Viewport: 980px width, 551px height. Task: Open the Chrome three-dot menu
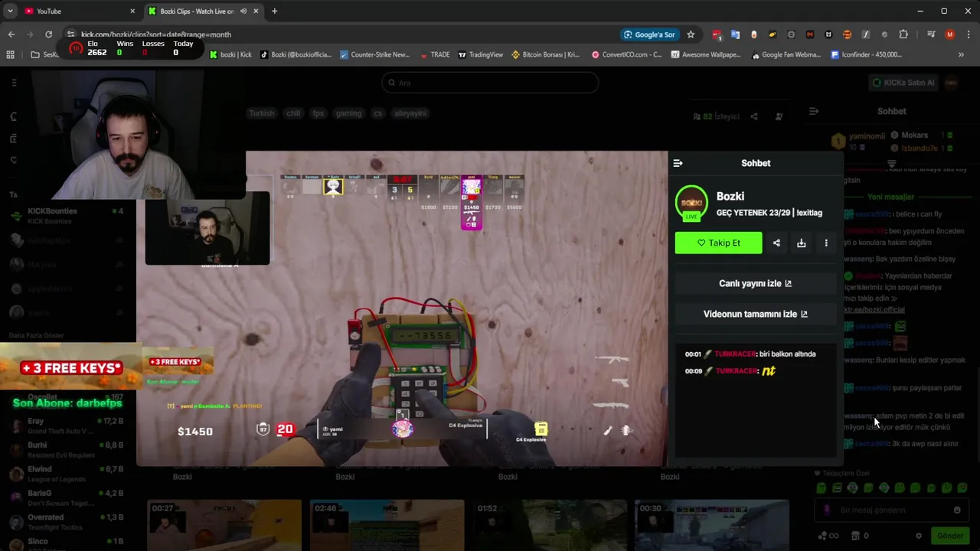pyautogui.click(x=969, y=34)
